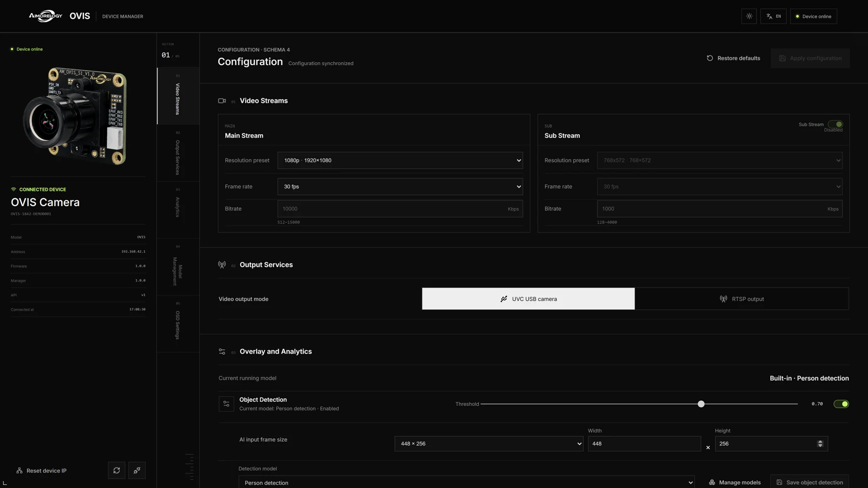Screen dimensions: 868x488
Task: Open the Detection model dropdown
Action: coord(467,482)
